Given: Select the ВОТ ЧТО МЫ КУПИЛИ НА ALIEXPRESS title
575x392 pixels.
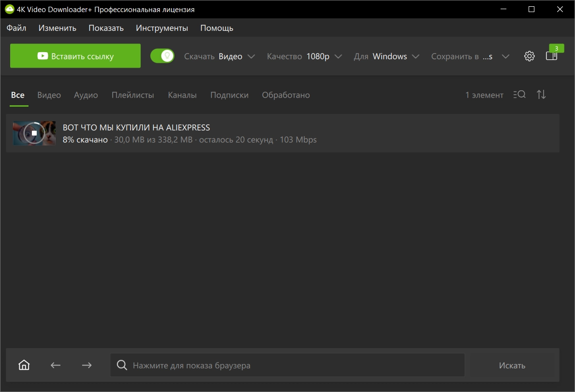Looking at the screenshot, I should [136, 127].
